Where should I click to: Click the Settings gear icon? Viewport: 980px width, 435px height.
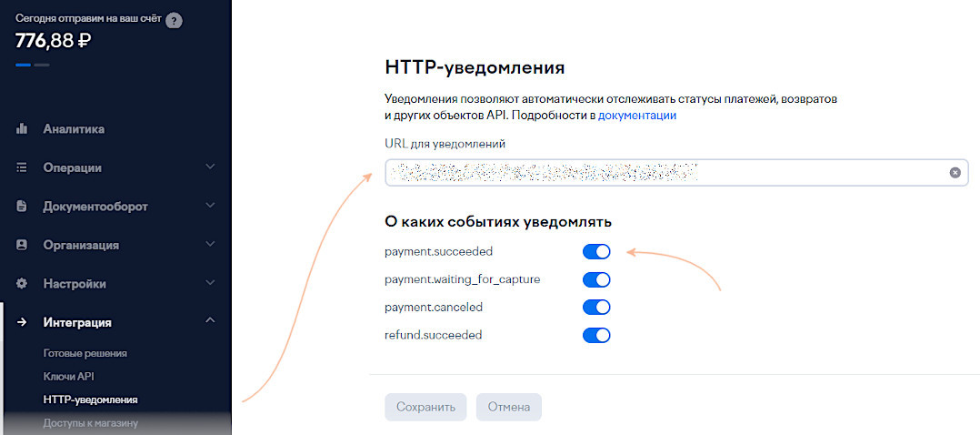point(22,284)
